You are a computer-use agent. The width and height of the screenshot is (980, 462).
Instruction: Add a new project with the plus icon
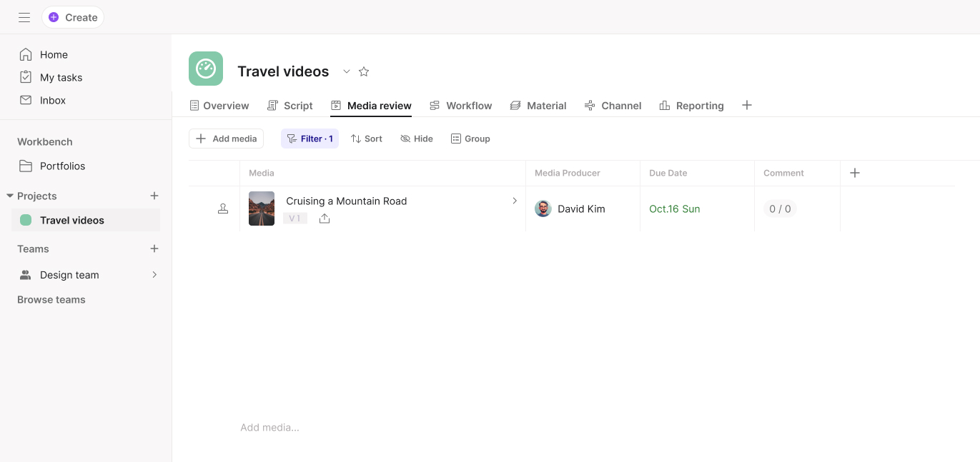(x=154, y=196)
